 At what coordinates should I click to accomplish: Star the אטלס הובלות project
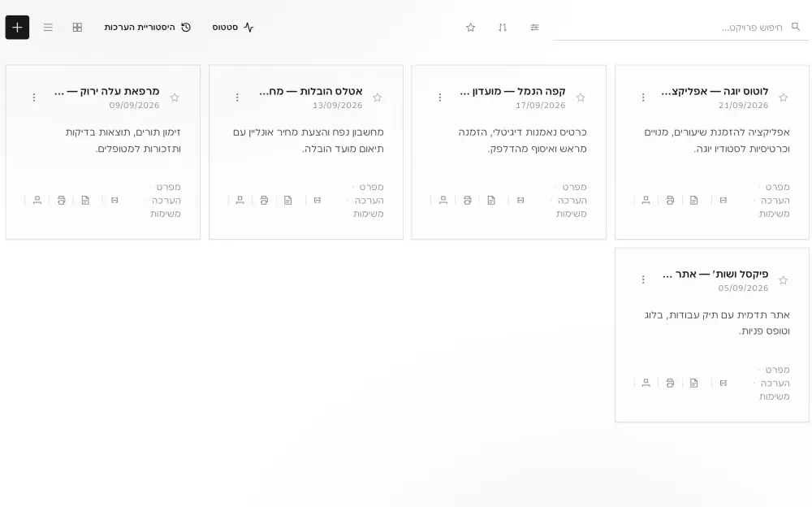pos(377,97)
